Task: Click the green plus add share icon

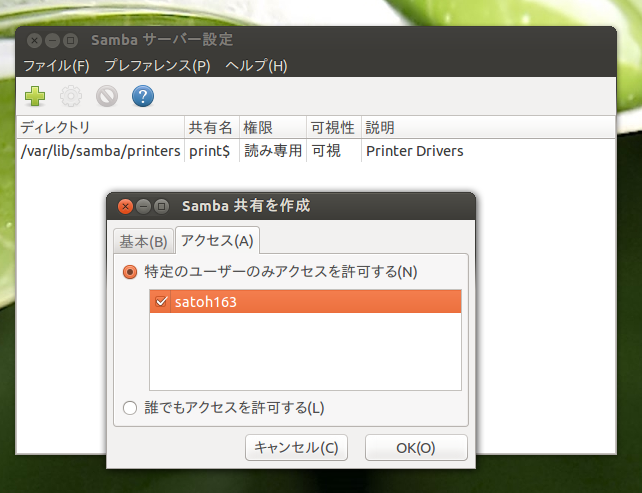Action: pos(35,96)
